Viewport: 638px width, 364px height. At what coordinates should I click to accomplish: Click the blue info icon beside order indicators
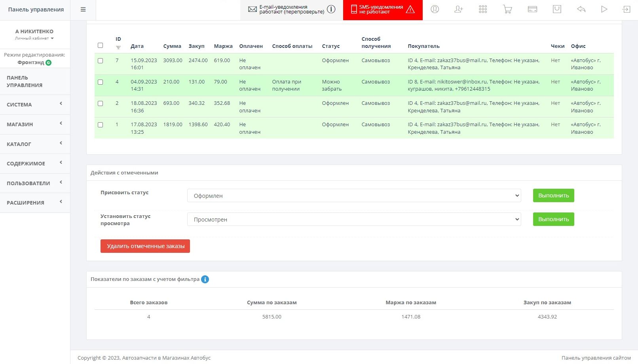point(205,279)
